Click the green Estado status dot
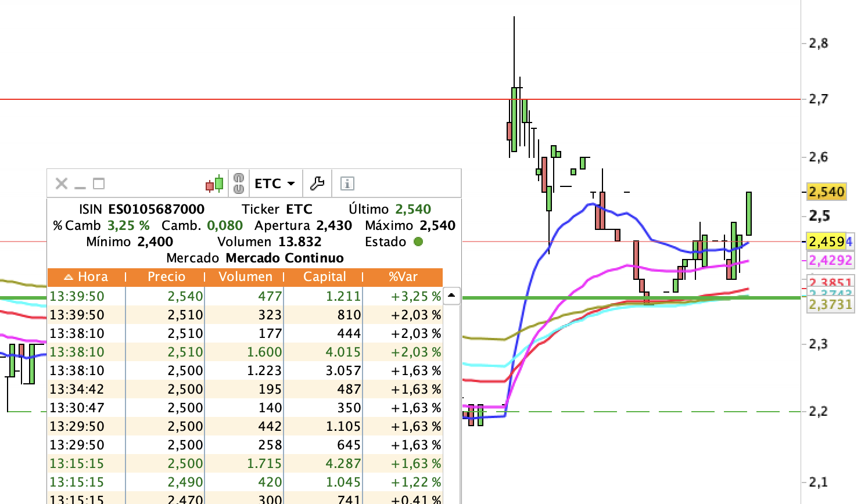This screenshot has height=504, width=861. point(418,242)
